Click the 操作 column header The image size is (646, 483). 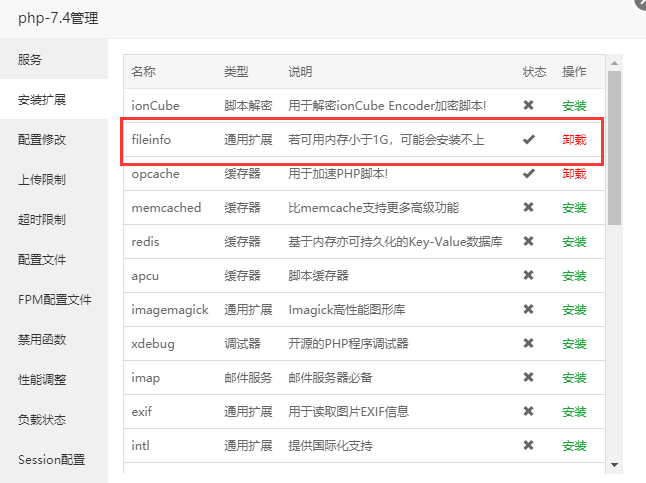tap(574, 72)
